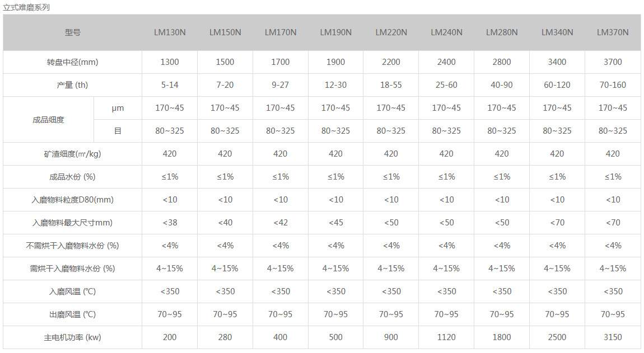644x353 pixels.
Task: Click the 出磨风温 (℃) row label
Action: pos(73,314)
